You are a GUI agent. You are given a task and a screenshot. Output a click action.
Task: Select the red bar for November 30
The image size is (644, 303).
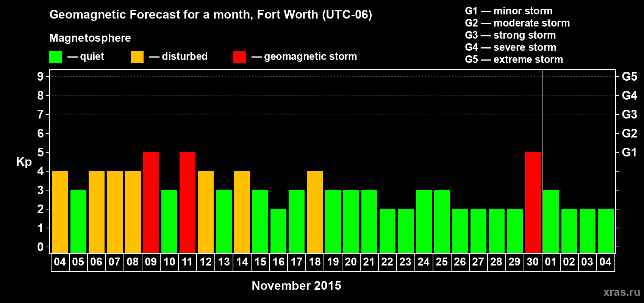pos(533,202)
